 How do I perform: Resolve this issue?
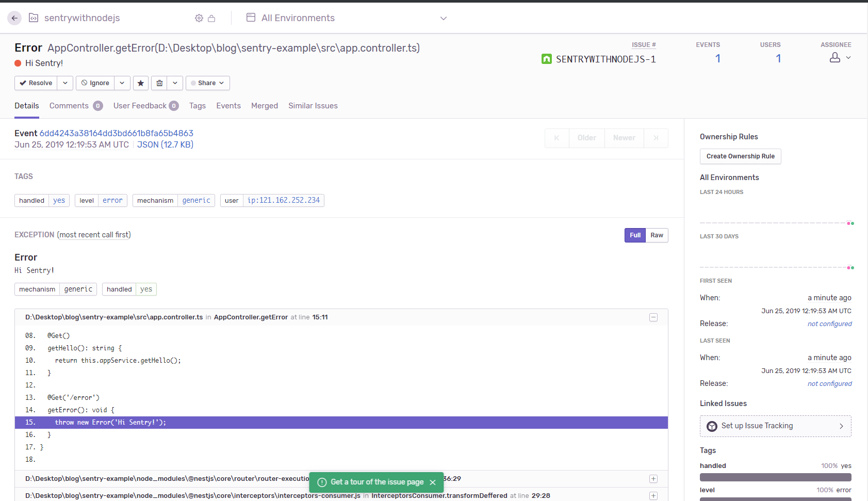click(x=36, y=83)
